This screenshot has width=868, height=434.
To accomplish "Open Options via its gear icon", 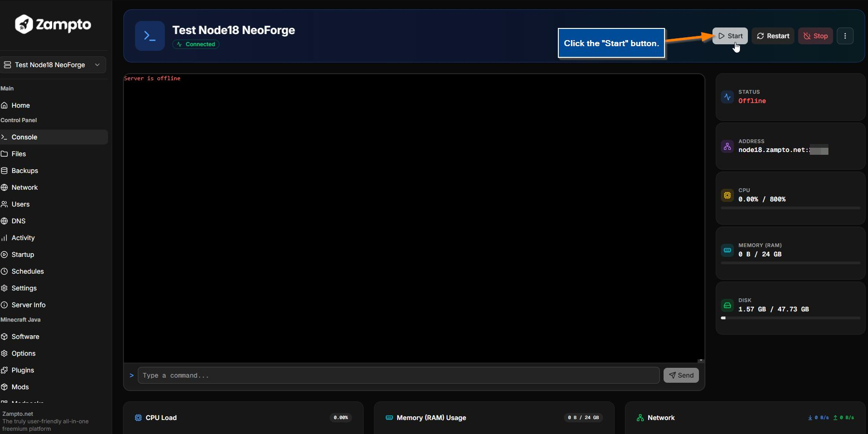I will coord(4,353).
